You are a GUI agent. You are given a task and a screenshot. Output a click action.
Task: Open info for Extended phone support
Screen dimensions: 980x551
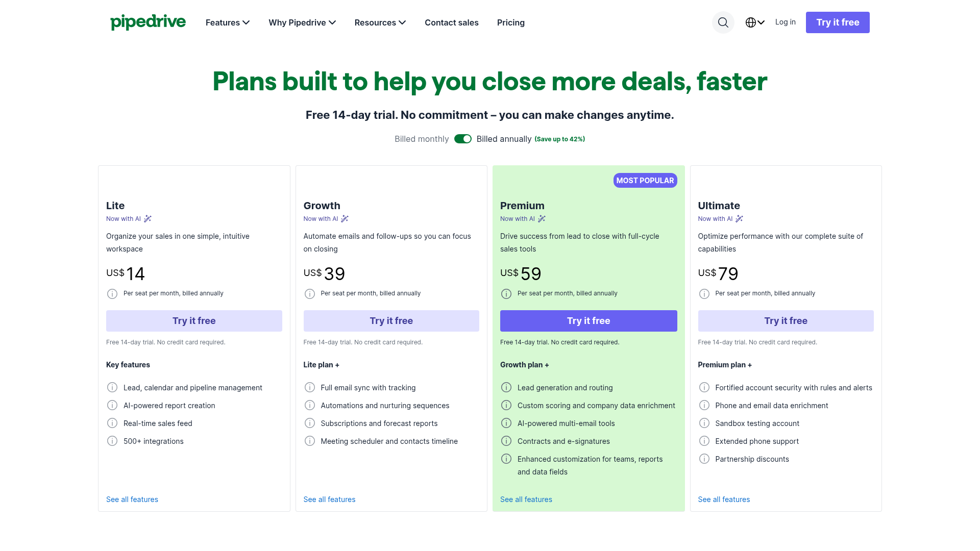pyautogui.click(x=704, y=441)
